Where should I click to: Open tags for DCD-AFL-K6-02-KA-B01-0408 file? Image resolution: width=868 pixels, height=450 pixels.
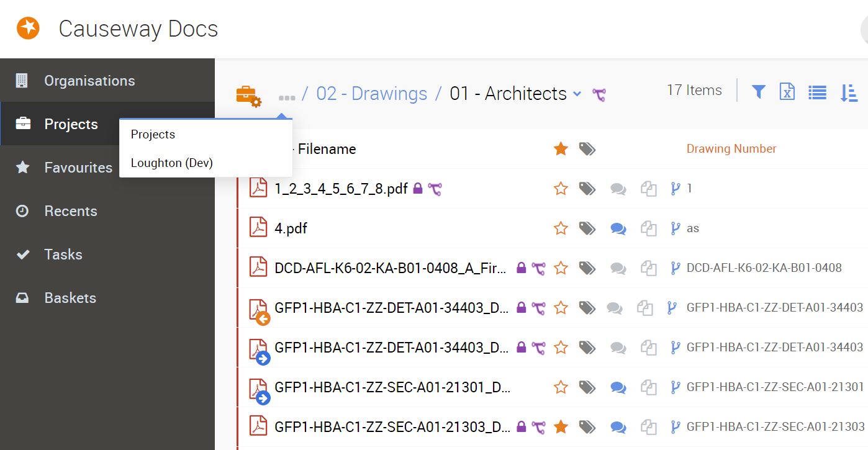[x=587, y=268]
